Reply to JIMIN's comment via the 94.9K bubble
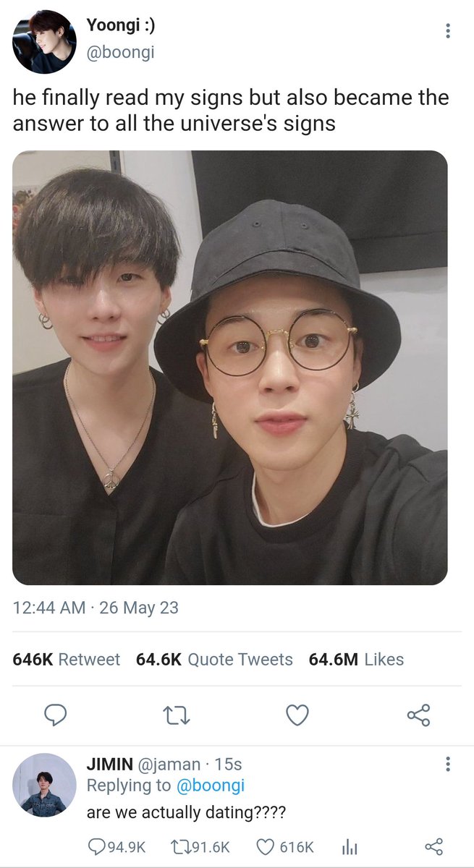This screenshot has height=868, width=474. [117, 846]
